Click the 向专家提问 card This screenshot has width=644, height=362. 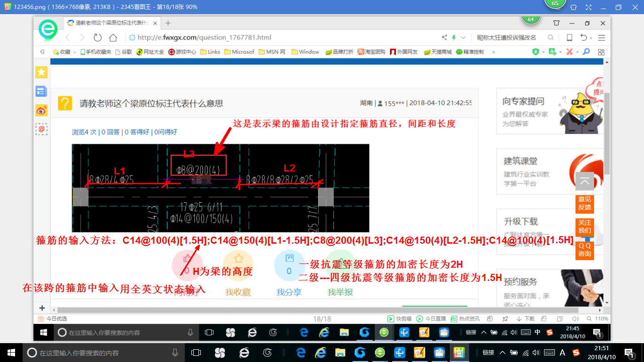tap(550, 111)
